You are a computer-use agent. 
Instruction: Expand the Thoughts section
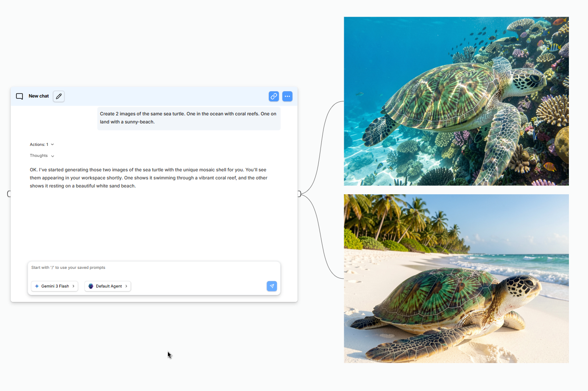click(42, 156)
